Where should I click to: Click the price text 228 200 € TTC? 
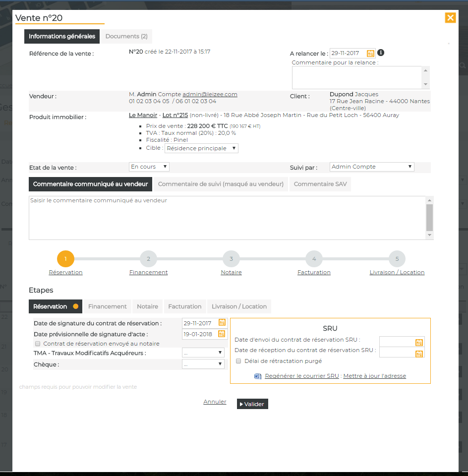[x=207, y=126]
